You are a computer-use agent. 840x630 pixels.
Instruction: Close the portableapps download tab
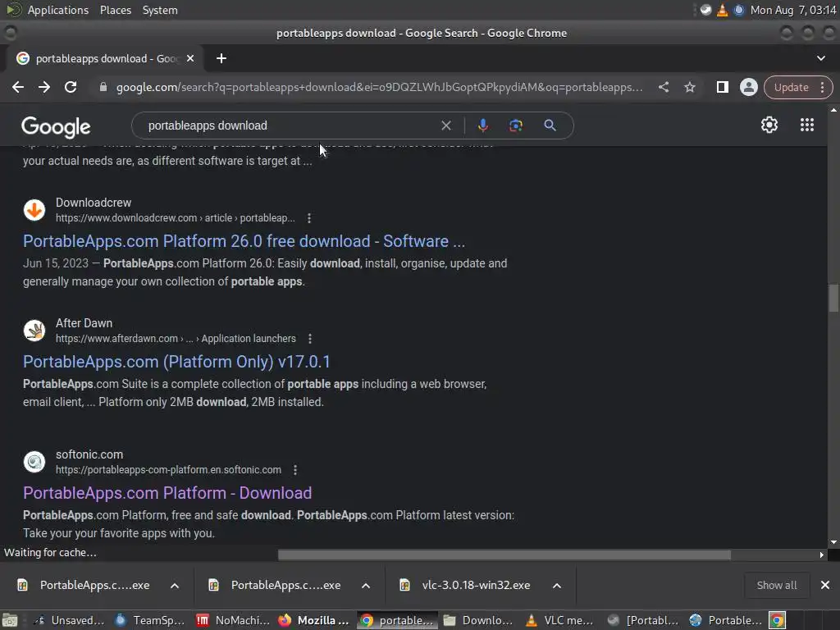190,58
